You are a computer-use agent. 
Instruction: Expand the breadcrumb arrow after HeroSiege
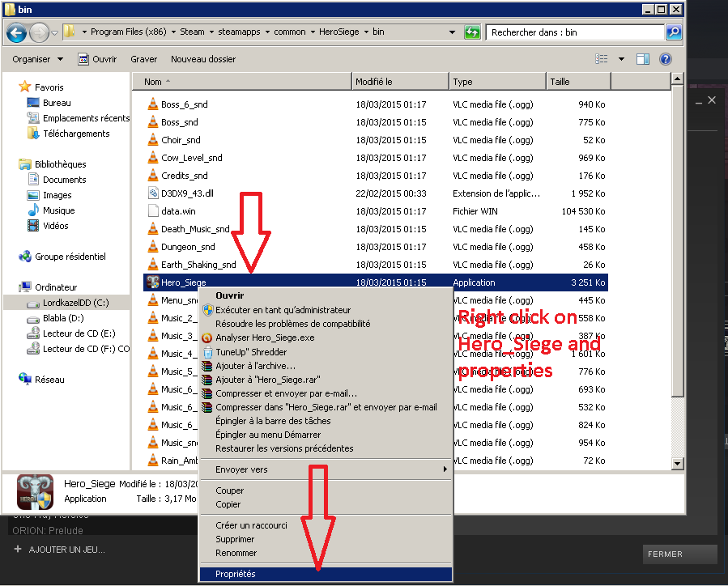click(x=366, y=32)
